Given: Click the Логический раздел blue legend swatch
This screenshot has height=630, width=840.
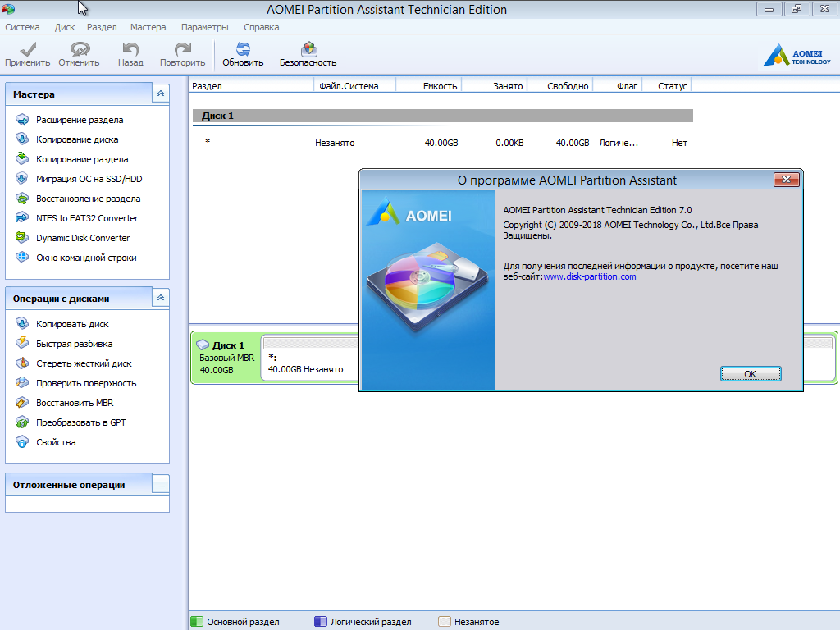Looking at the screenshot, I should (321, 622).
